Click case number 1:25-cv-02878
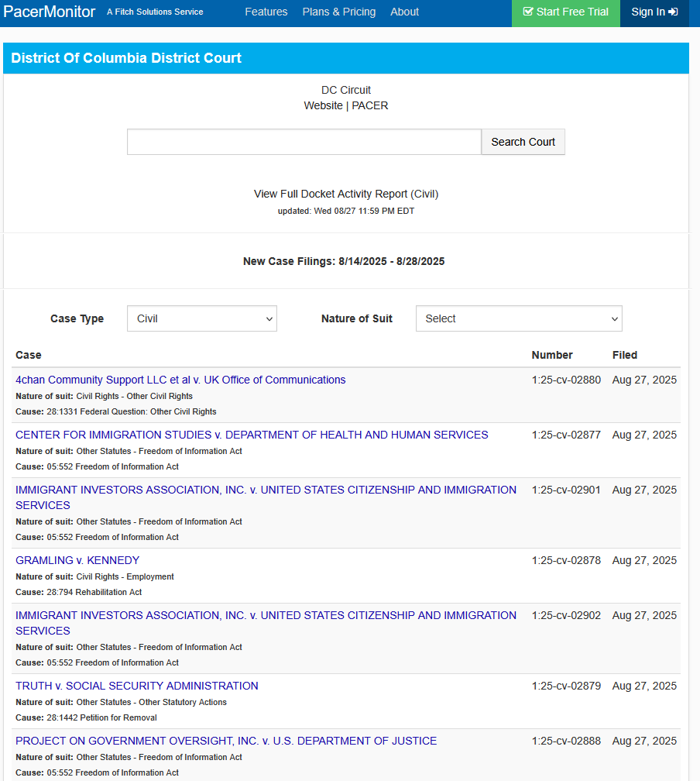The height and width of the screenshot is (781, 700). pos(566,560)
